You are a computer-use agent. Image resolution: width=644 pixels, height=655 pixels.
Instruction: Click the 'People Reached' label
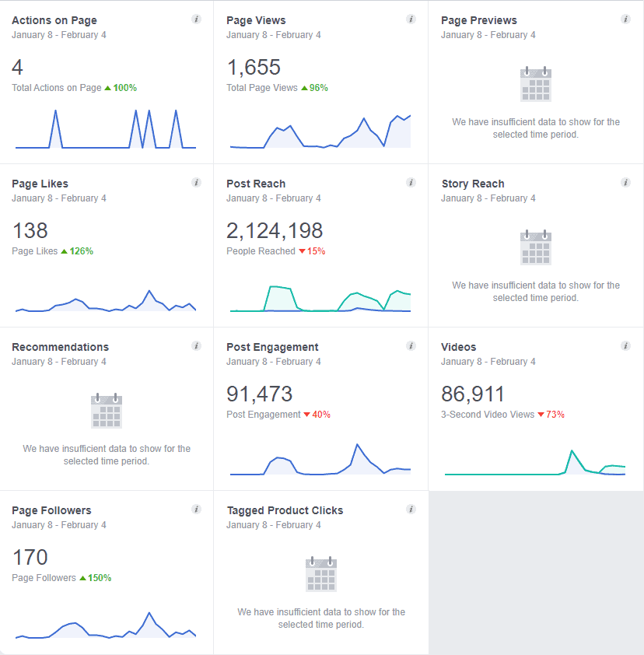coord(261,251)
